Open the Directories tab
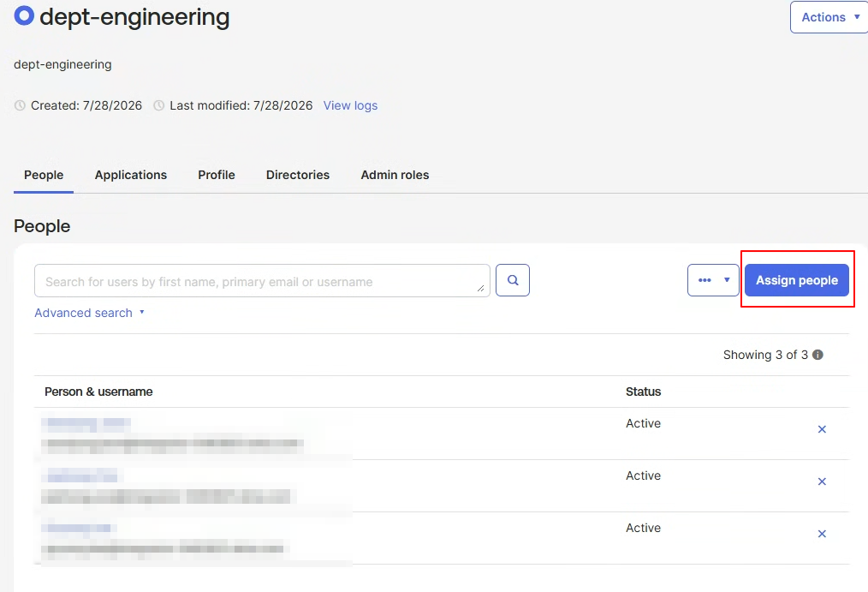Image resolution: width=868 pixels, height=592 pixels. (x=298, y=175)
